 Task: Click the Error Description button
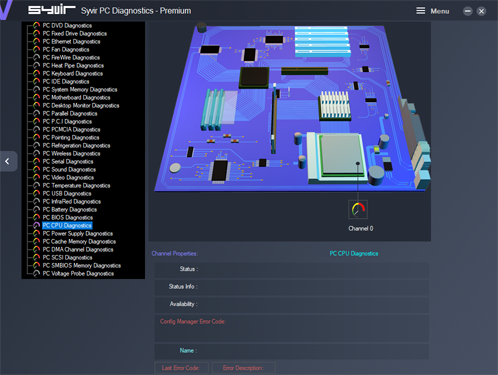click(244, 368)
